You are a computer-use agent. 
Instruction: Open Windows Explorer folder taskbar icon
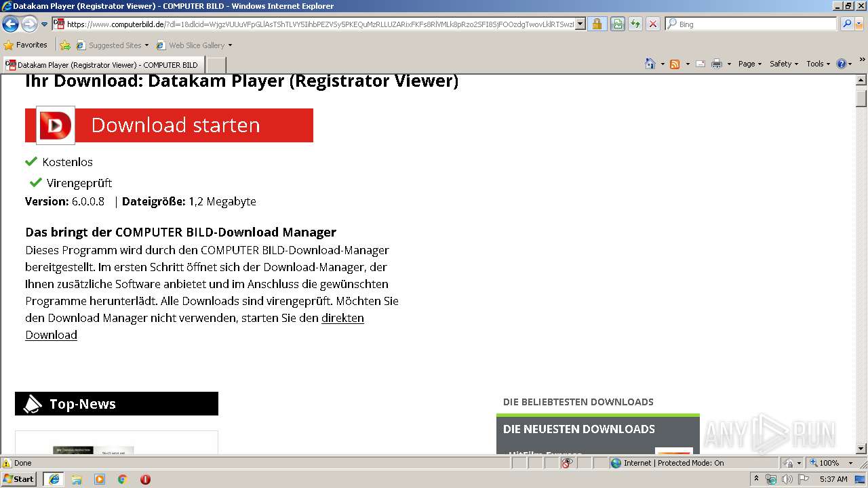coord(77,479)
